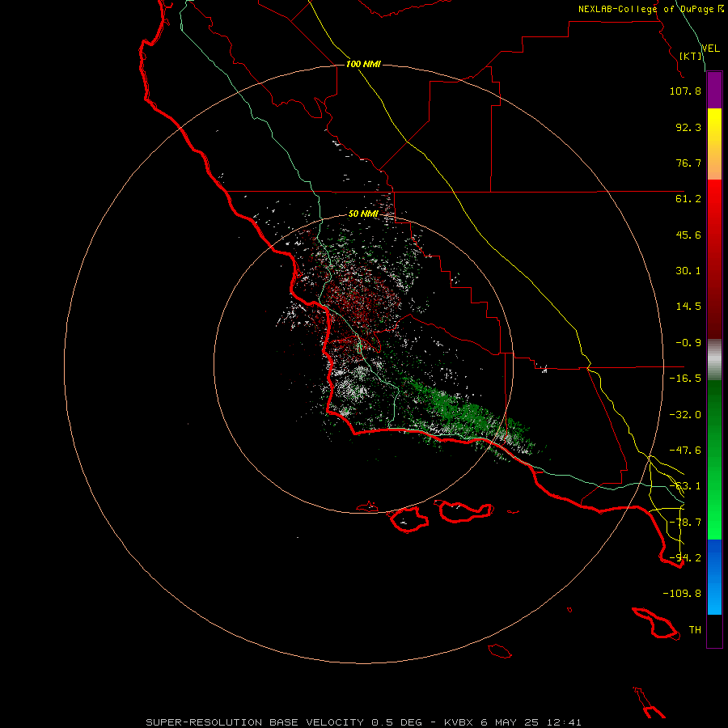Click the [KT] units label

(691, 56)
